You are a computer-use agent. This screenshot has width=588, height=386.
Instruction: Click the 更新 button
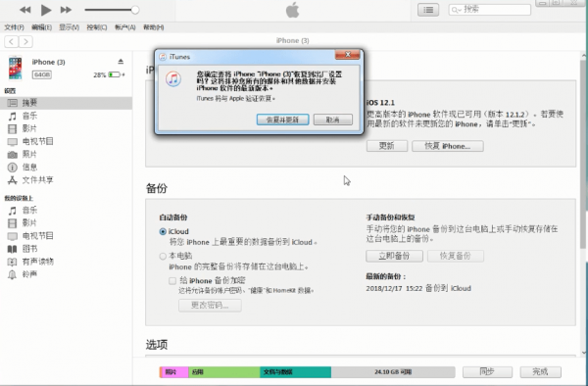(387, 146)
